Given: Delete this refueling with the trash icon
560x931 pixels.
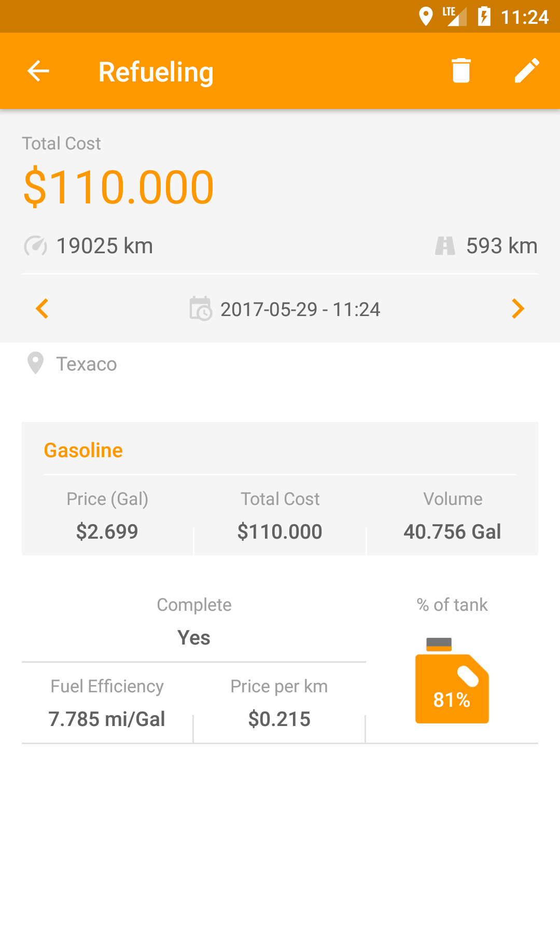Looking at the screenshot, I should point(460,71).
